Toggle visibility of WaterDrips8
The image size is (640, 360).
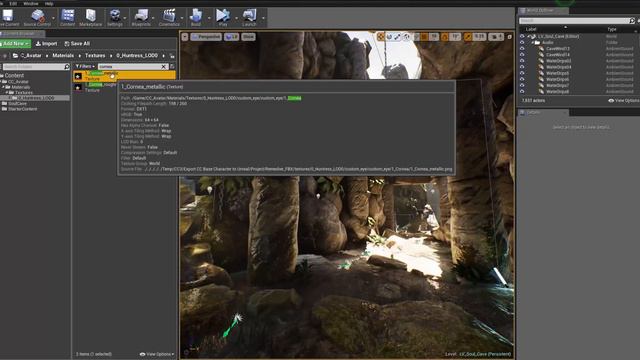(x=522, y=91)
